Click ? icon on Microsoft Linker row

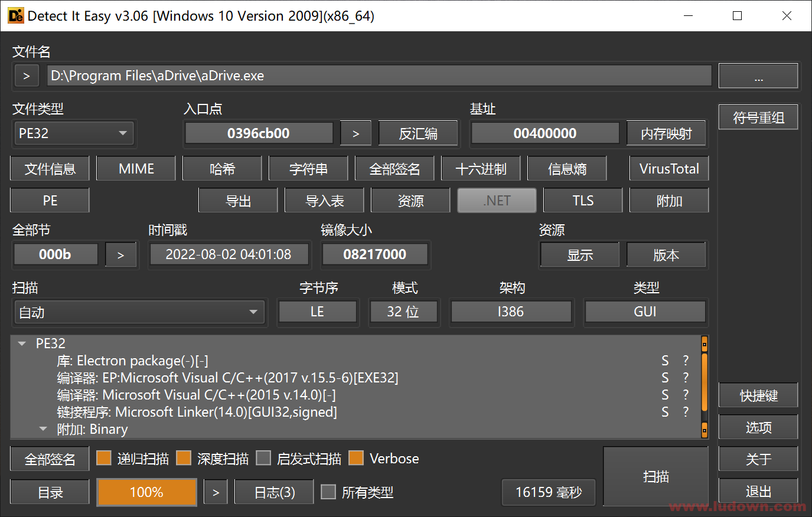click(686, 412)
